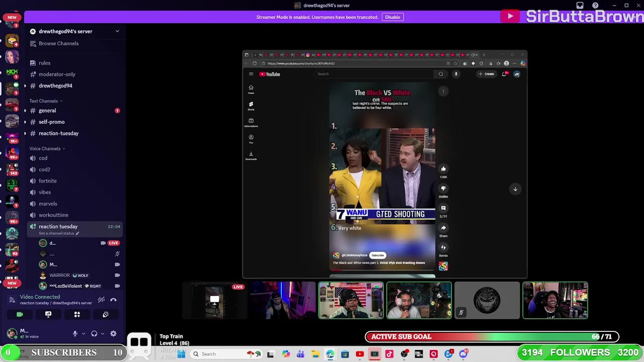This screenshot has width=644, height=362.
Task: Subscribe to the Short's channel
Action: 377,255
